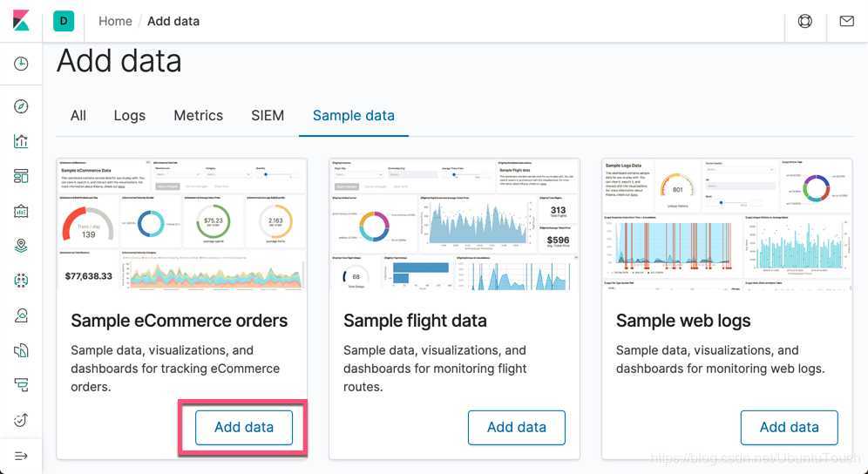868x474 pixels.
Task: Open Machine Learning icon in sidebar
Action: 21,281
